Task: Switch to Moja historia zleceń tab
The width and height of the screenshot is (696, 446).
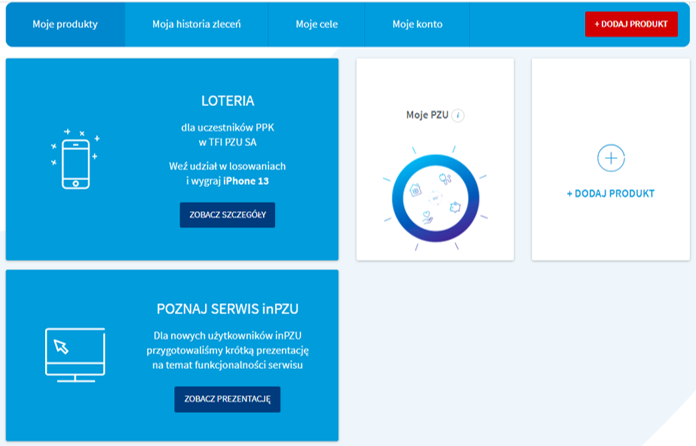Action: click(197, 24)
